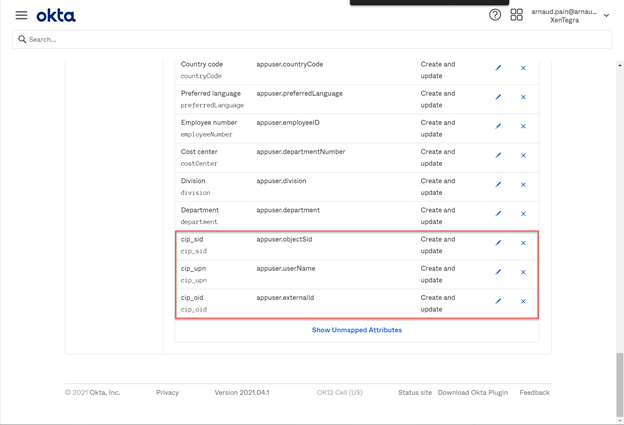The height and width of the screenshot is (425, 624).
Task: Remove the Country code mapping
Action: point(523,68)
